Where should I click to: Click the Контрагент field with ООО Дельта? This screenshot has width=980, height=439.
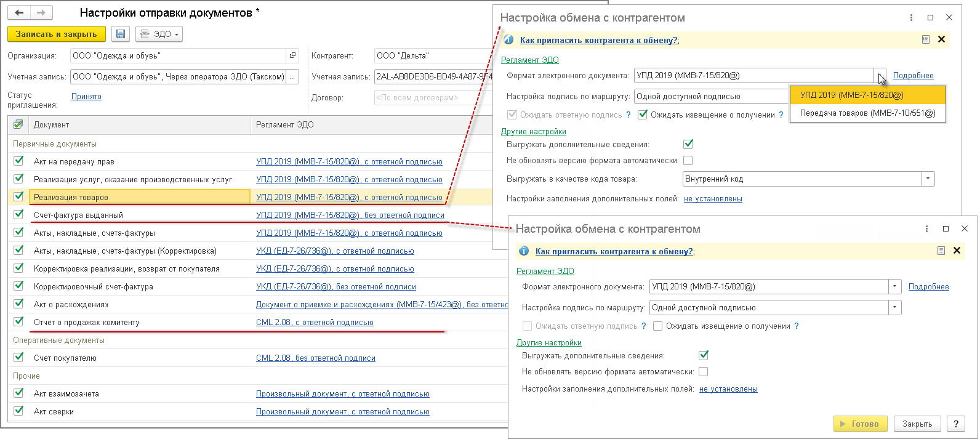pyautogui.click(x=433, y=55)
